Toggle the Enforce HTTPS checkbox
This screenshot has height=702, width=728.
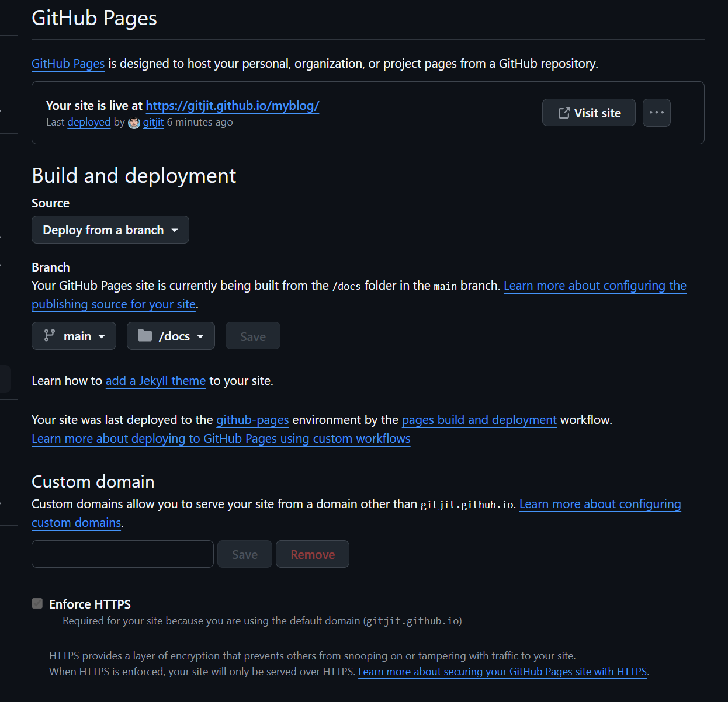coord(37,603)
